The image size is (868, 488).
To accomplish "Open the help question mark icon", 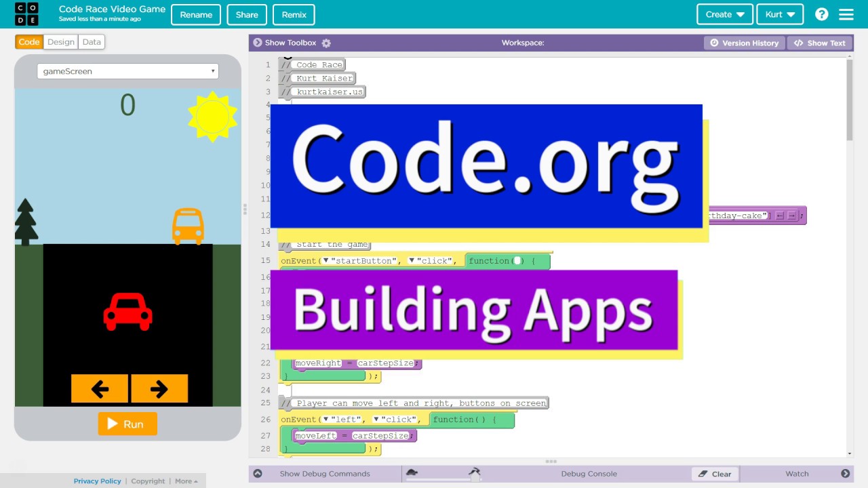I will (x=821, y=14).
